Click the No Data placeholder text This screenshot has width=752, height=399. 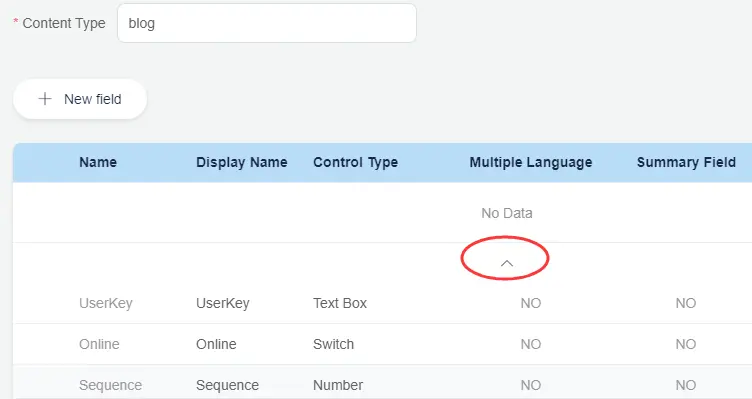point(507,213)
